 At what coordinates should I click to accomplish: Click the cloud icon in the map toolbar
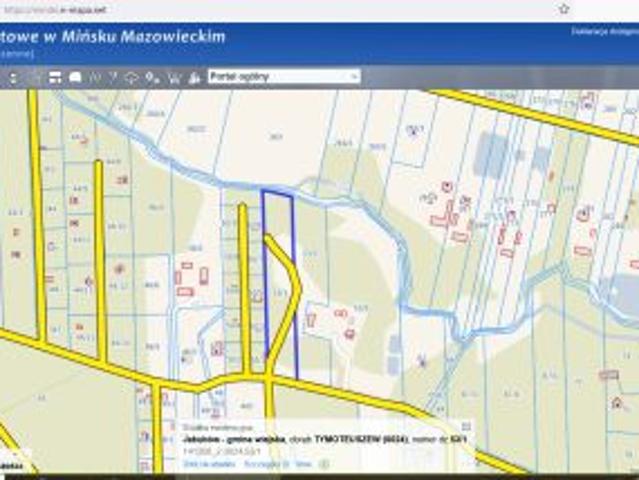click(132, 76)
